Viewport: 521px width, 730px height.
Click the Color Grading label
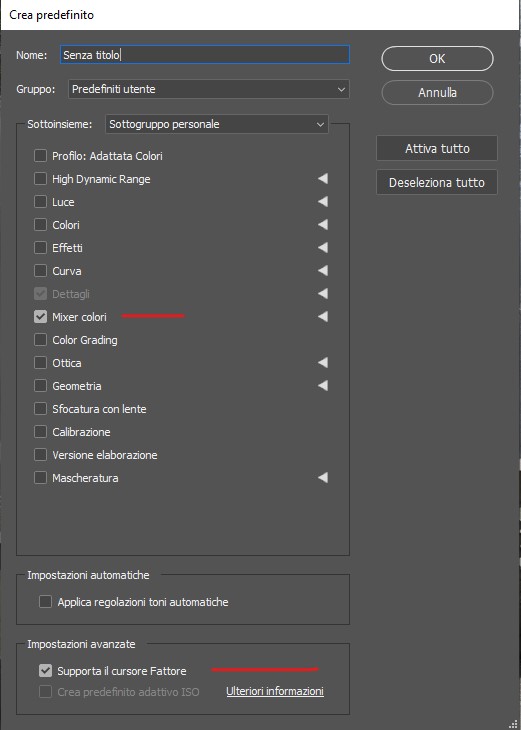(85, 340)
